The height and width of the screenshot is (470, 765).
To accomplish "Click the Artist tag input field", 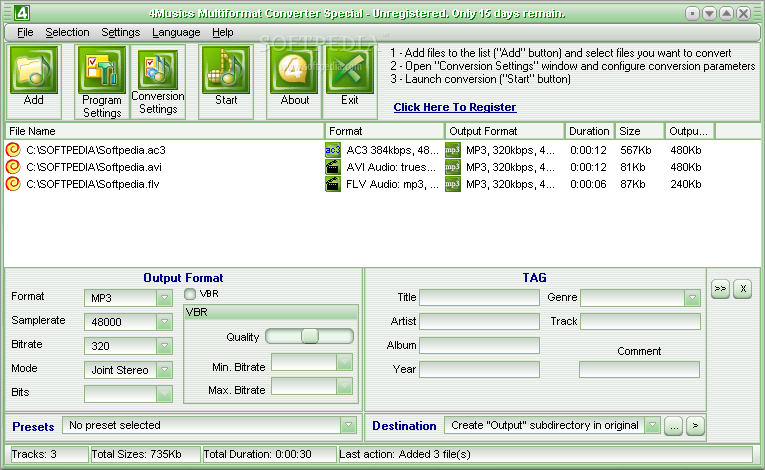I will pos(480,321).
